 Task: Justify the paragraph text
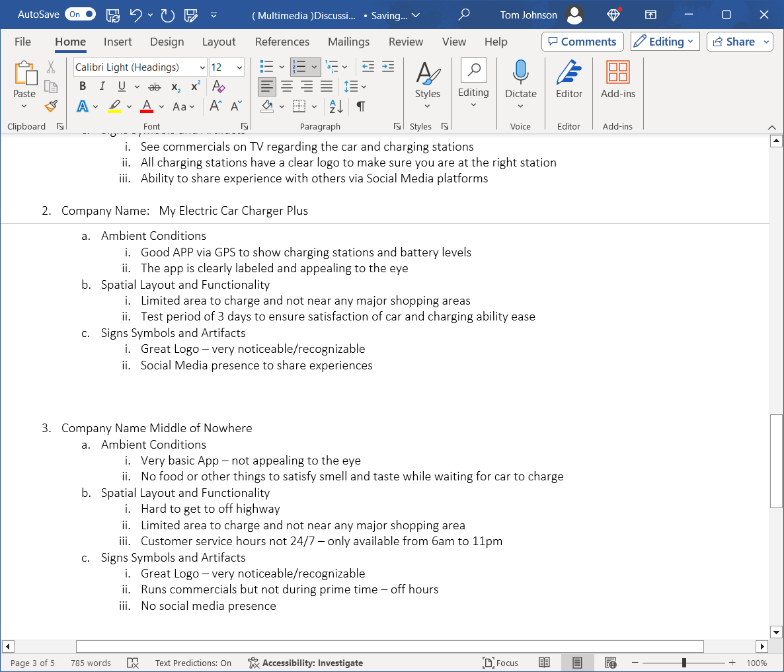pos(327,87)
